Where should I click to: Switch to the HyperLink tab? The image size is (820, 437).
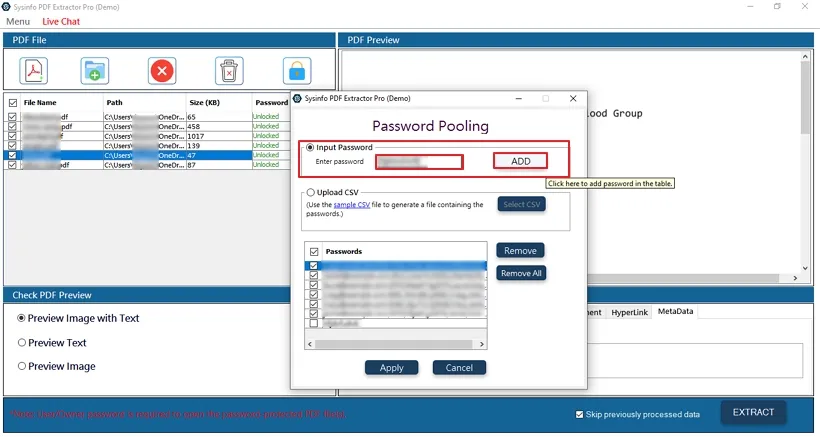pos(630,312)
